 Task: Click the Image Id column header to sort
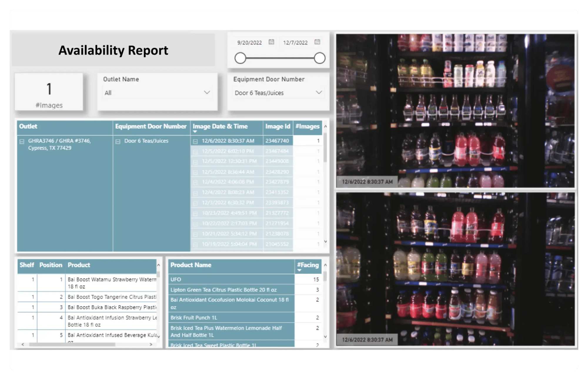pos(278,127)
